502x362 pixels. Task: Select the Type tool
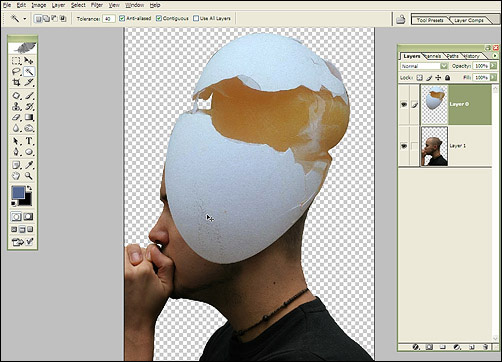point(29,141)
